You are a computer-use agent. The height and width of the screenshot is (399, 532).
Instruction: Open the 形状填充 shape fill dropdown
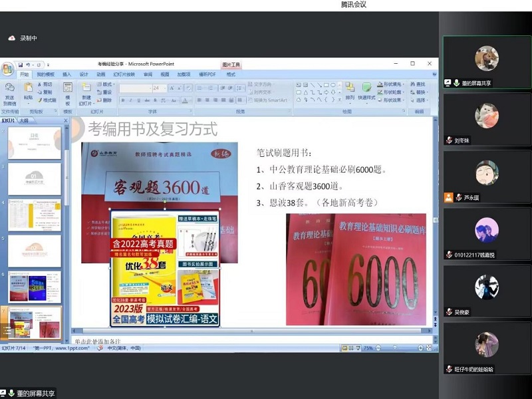pyautogui.click(x=391, y=84)
